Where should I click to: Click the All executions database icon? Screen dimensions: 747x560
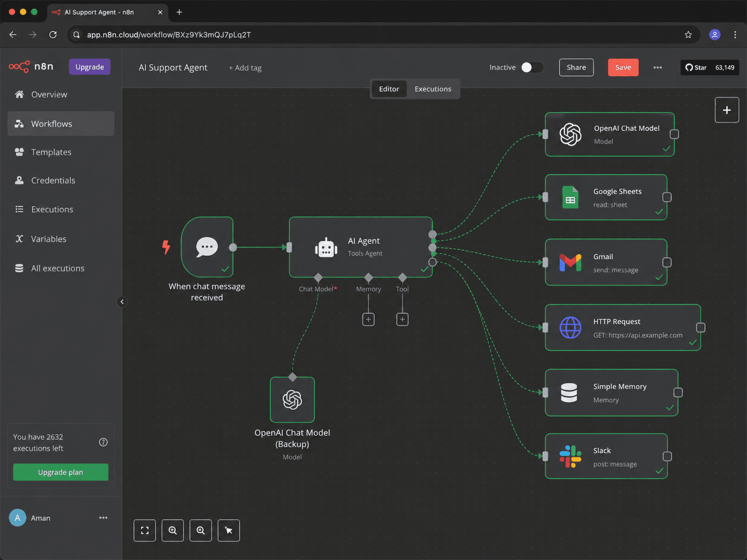click(x=20, y=268)
